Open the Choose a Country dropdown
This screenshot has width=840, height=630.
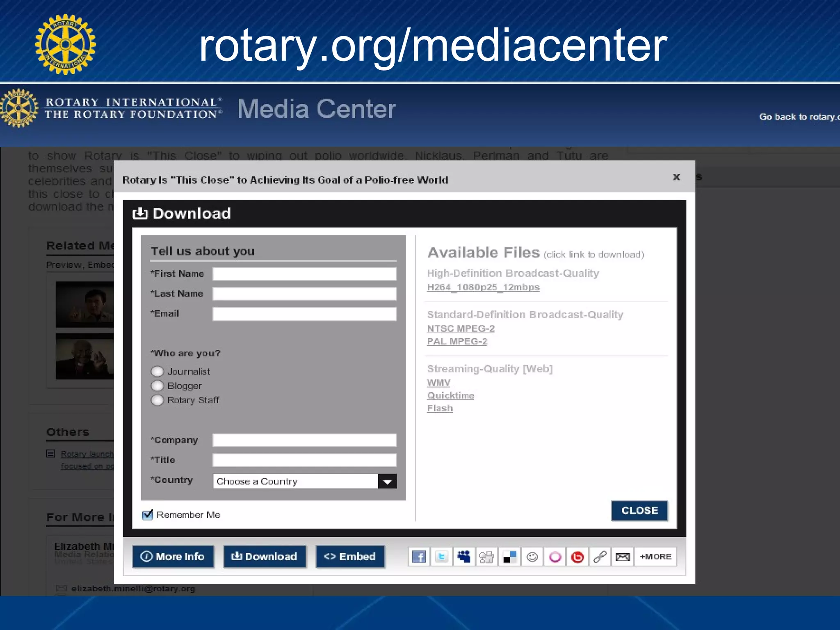coord(305,481)
